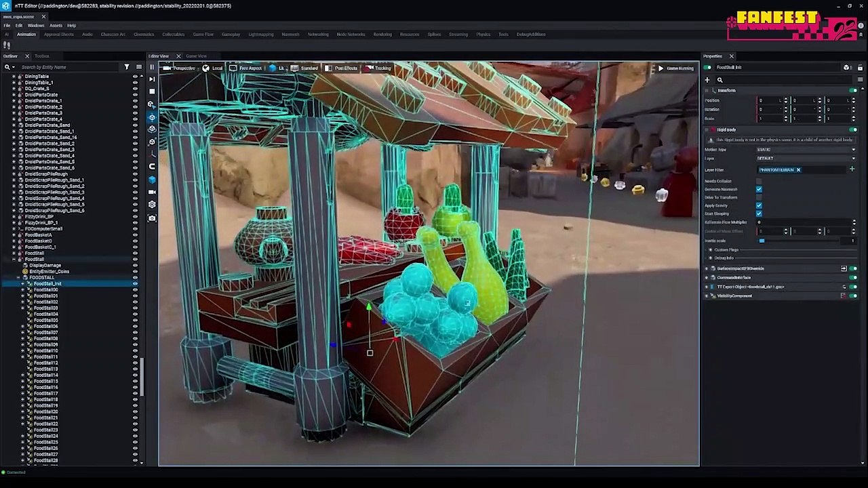The height and width of the screenshot is (488, 868).
Task: Close the Properties panel tab
Action: [731, 56]
